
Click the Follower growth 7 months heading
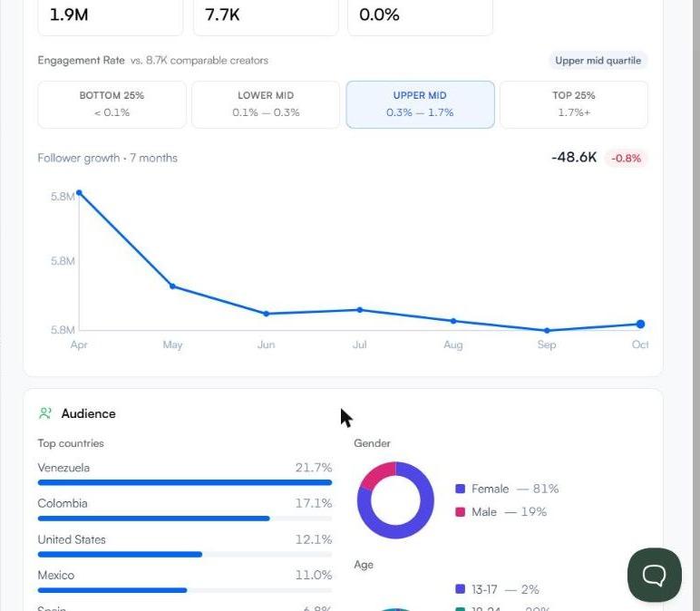point(108,158)
